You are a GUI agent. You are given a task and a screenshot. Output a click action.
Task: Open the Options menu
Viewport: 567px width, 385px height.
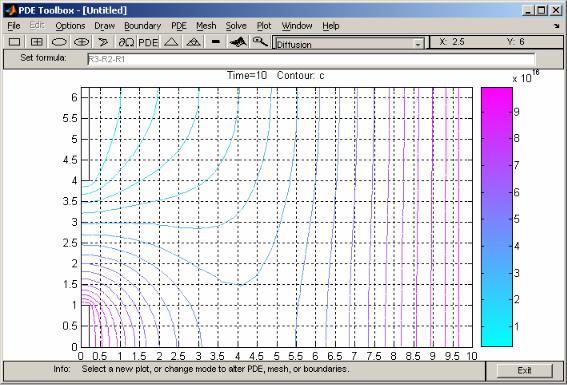(70, 26)
